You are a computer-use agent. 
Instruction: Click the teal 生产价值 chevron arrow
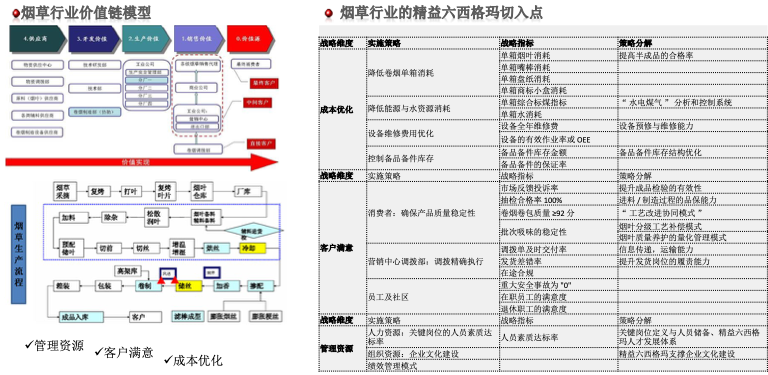[147, 39]
